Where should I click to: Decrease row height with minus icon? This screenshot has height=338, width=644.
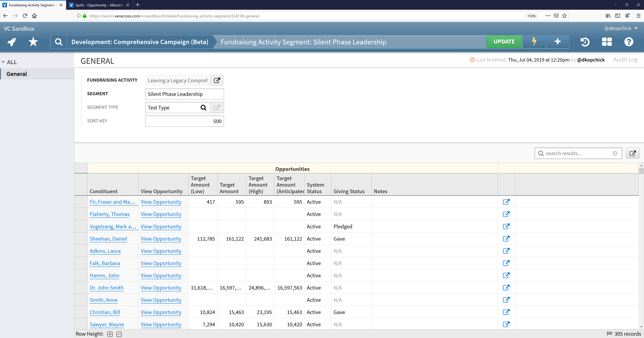pyautogui.click(x=119, y=334)
